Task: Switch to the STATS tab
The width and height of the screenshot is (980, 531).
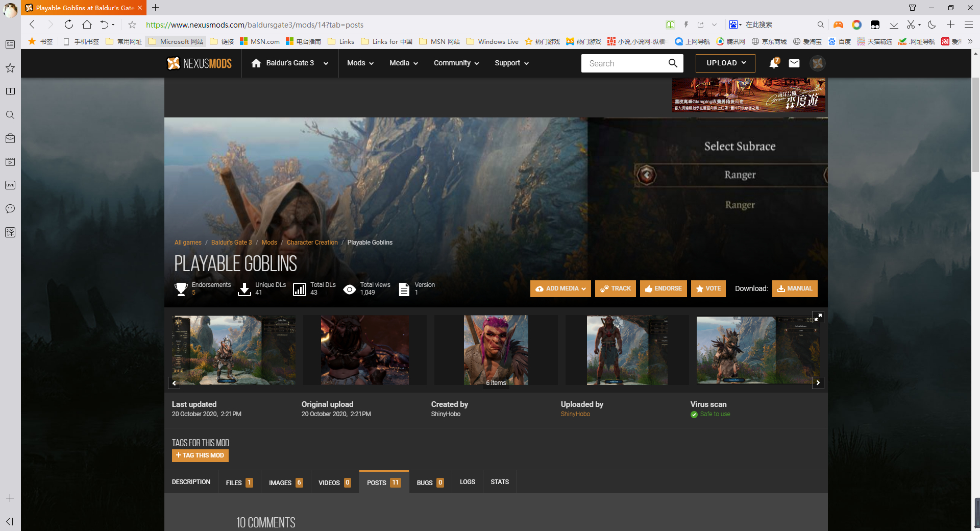Action: 500,482
